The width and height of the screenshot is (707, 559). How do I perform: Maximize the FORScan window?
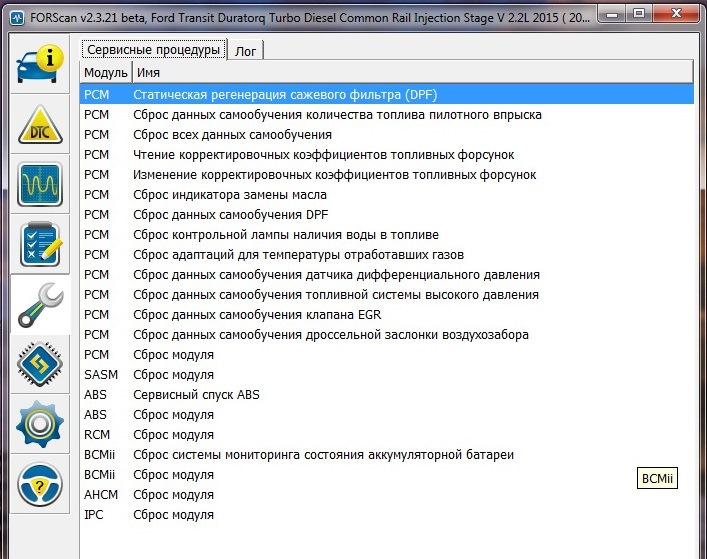click(x=639, y=14)
